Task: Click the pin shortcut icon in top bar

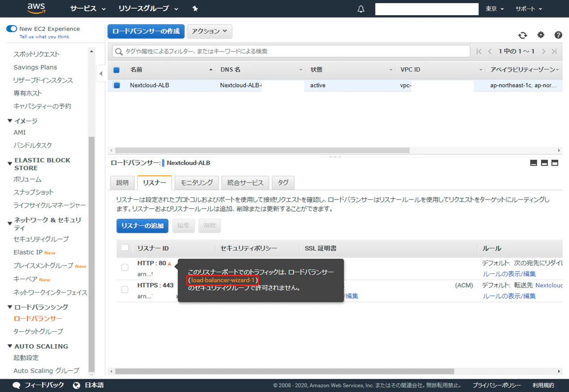Action: (195, 9)
